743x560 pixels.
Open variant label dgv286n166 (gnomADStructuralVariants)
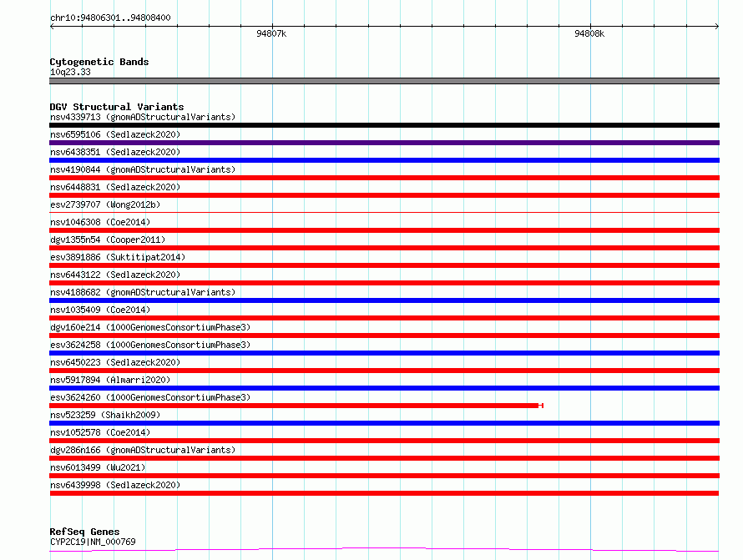pos(143,450)
